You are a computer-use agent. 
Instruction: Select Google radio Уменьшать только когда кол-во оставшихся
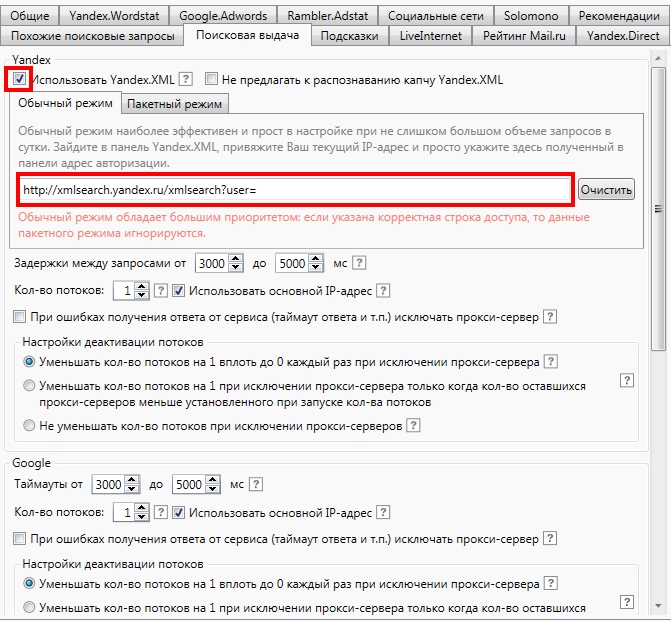29,607
